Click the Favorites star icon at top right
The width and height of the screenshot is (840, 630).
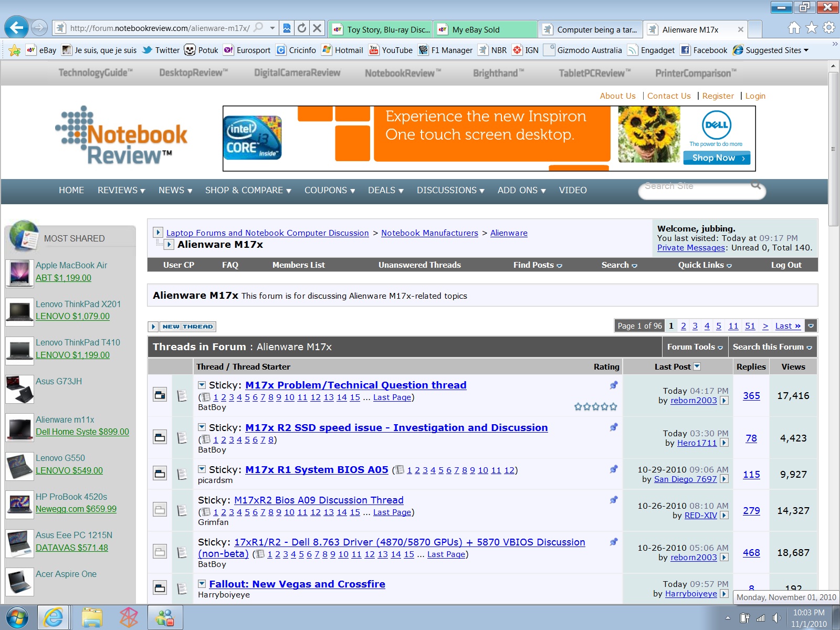tap(812, 27)
